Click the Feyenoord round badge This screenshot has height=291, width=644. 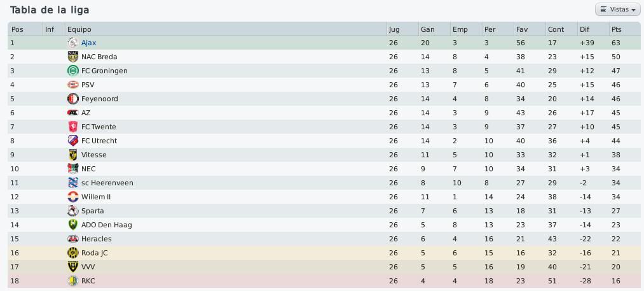(72, 98)
